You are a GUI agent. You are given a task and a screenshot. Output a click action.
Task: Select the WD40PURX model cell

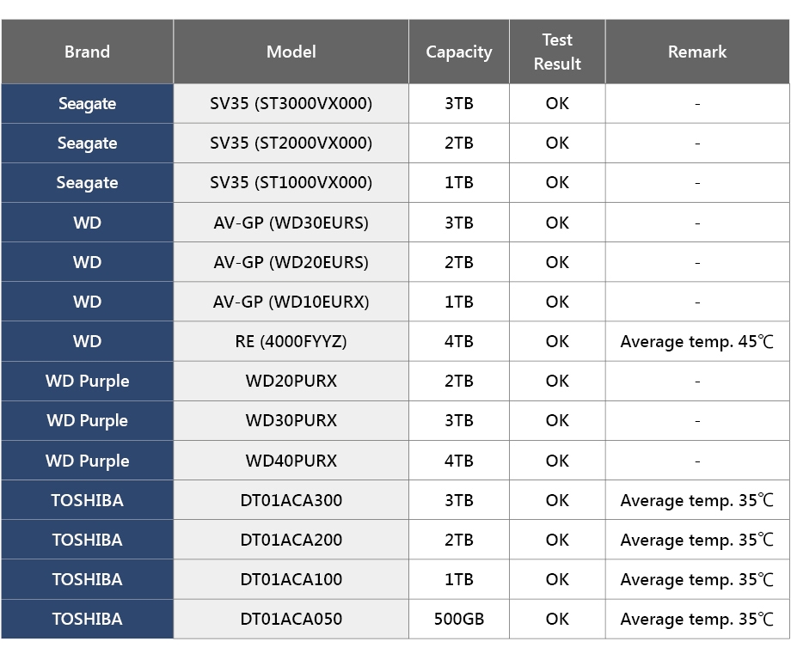point(291,461)
